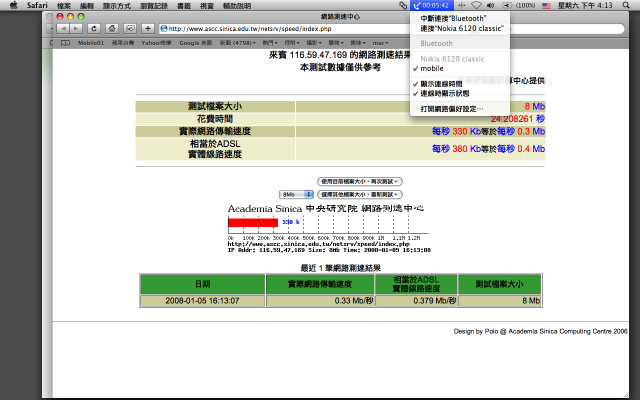The image size is (640, 400).
Task: Open the volume speaker icon
Action: tap(491, 5)
